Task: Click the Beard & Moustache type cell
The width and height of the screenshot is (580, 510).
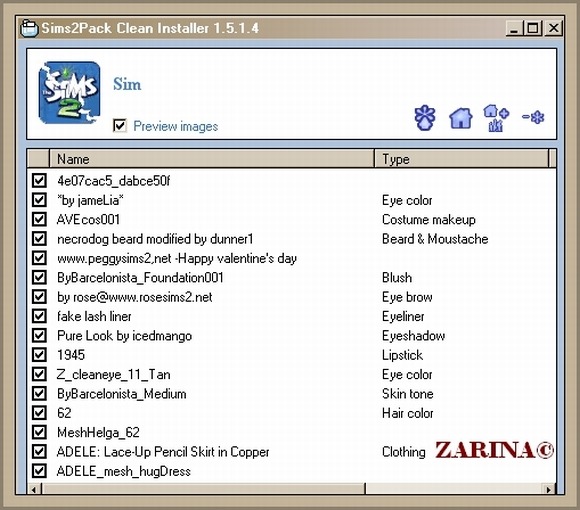Action: (435, 239)
